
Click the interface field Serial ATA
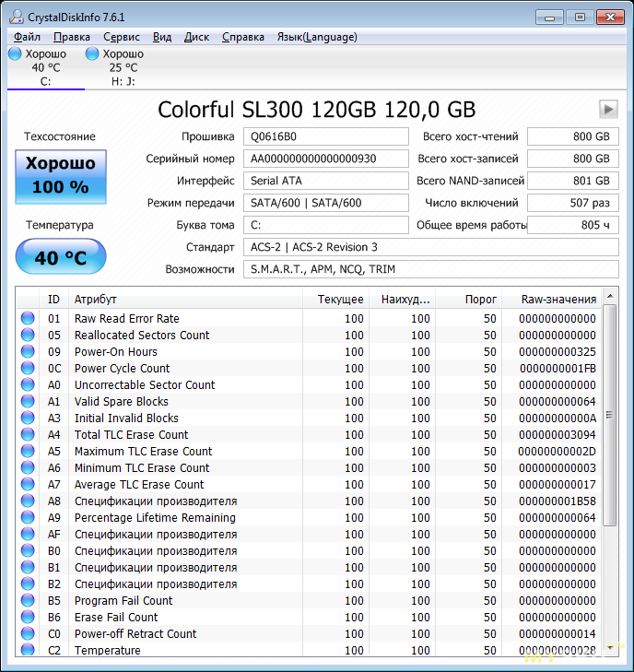pyautogui.click(x=326, y=181)
